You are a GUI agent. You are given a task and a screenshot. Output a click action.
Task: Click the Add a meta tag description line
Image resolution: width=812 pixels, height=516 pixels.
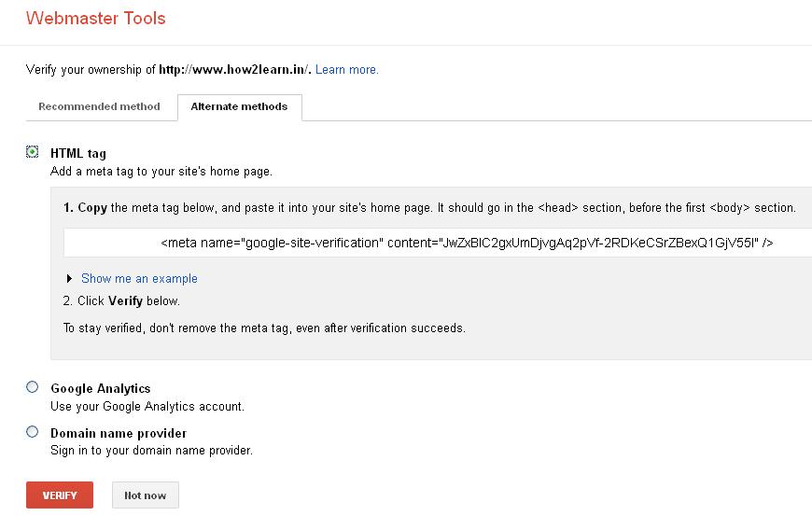[x=161, y=172]
